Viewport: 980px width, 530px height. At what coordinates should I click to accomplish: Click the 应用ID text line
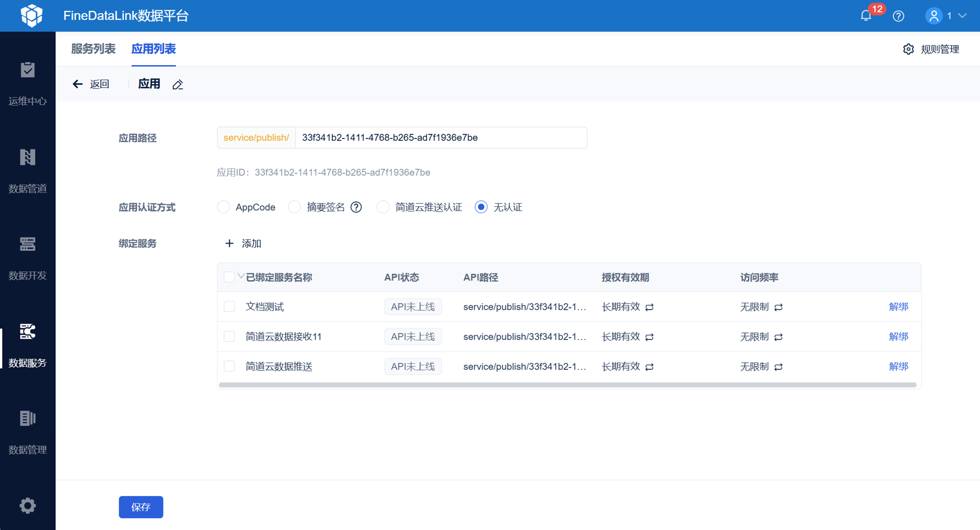[x=323, y=172]
